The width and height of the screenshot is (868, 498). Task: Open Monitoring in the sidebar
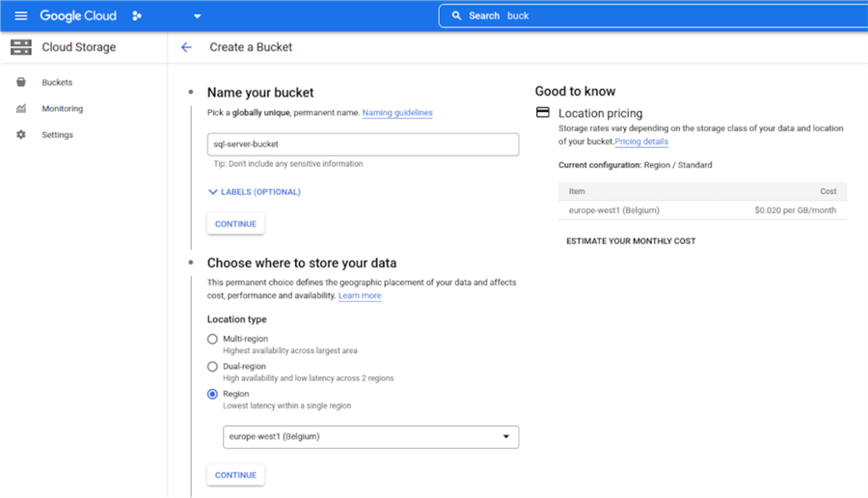(x=63, y=108)
